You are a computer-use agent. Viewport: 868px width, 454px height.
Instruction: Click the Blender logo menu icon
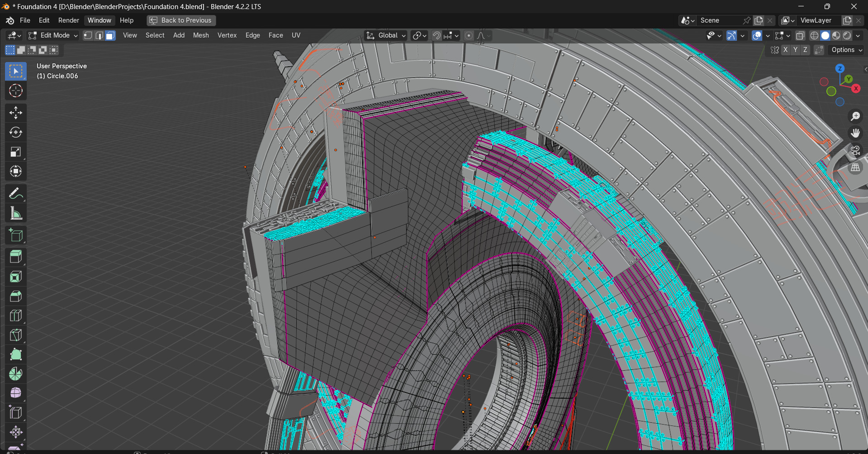click(x=10, y=20)
